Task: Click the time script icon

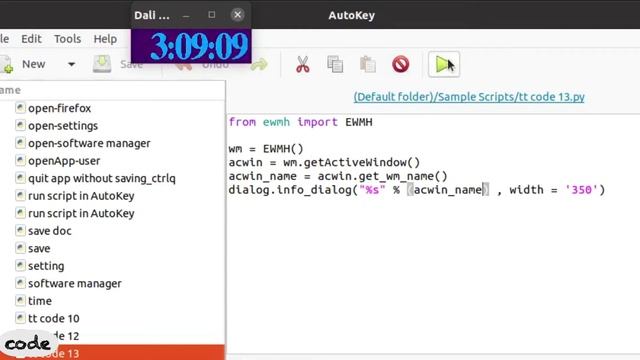Action: pyautogui.click(x=20, y=301)
